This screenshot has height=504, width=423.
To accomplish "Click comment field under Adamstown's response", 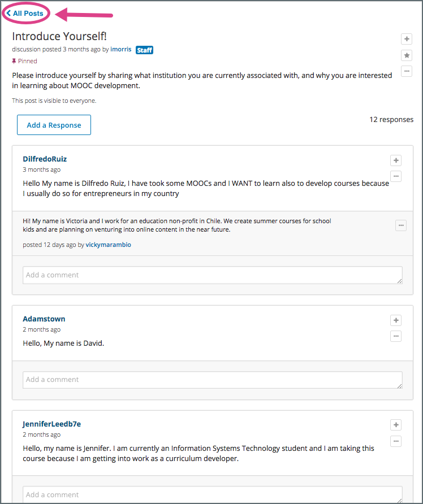I will (212, 380).
